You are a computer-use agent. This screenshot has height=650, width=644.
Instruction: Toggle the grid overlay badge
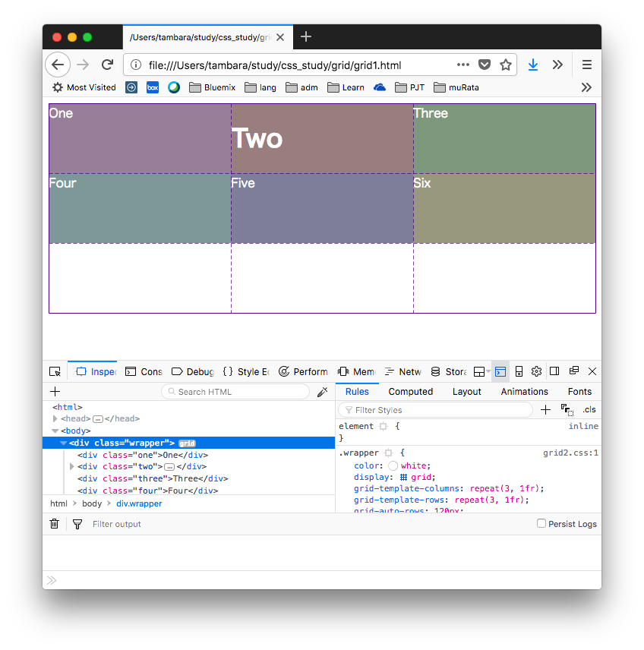[x=187, y=443]
